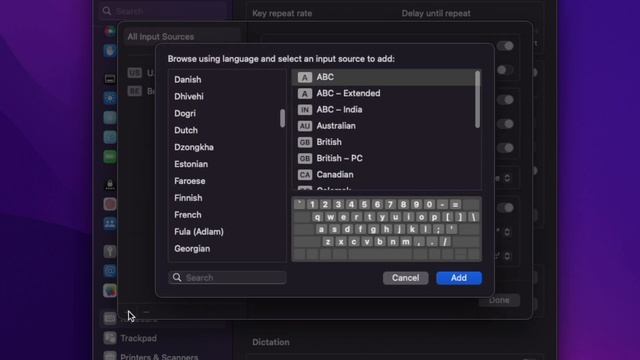
Task: Click the dimmed Done button behind the dialog
Action: (x=499, y=300)
